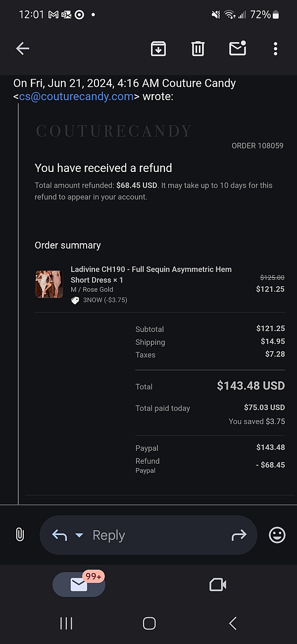
Task: Expand the reply type dropdown arrow
Action: pyautogui.click(x=79, y=535)
